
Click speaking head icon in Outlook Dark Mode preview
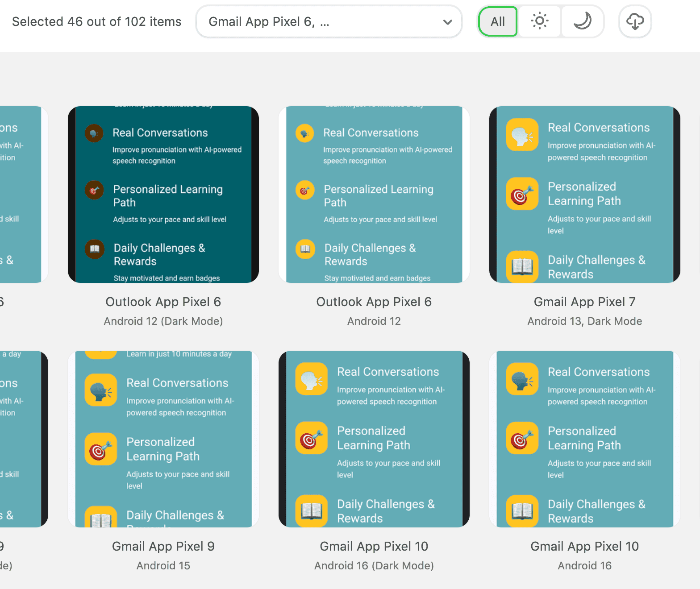94,133
